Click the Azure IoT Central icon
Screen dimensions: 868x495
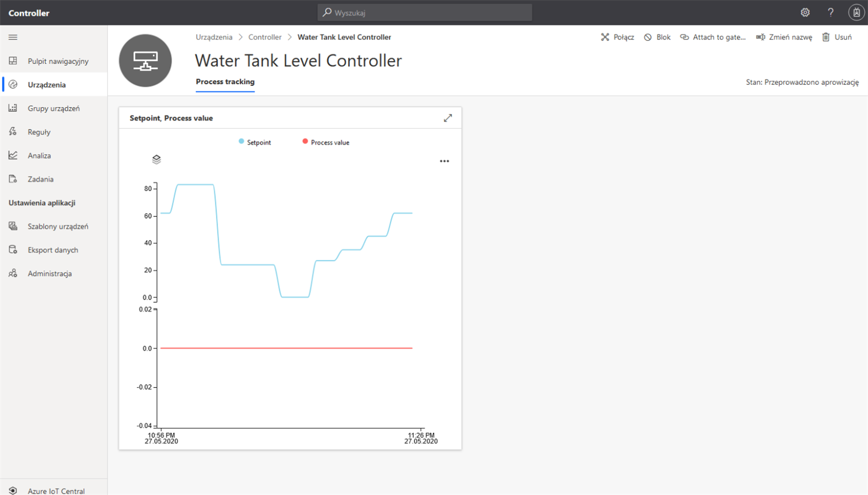[13, 491]
